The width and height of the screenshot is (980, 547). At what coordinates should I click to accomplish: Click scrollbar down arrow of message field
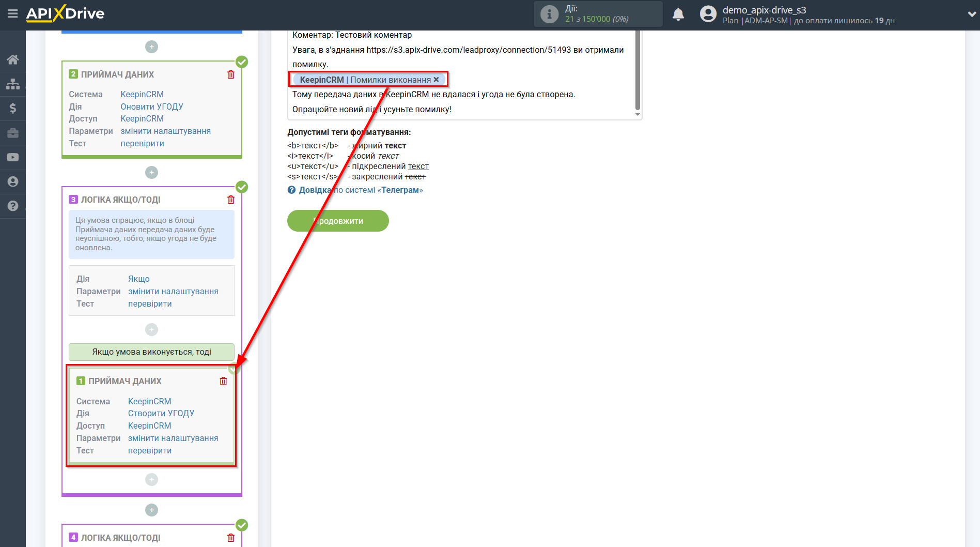pos(637,114)
